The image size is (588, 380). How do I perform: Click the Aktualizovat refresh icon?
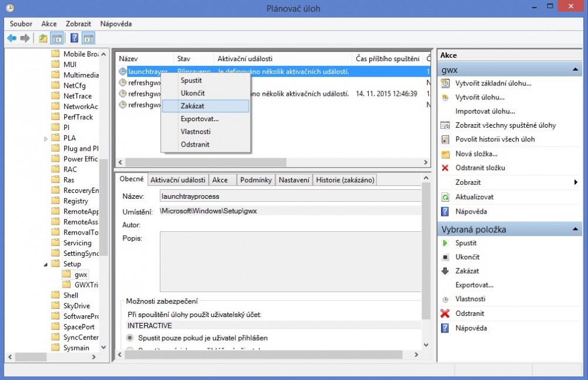(445, 197)
